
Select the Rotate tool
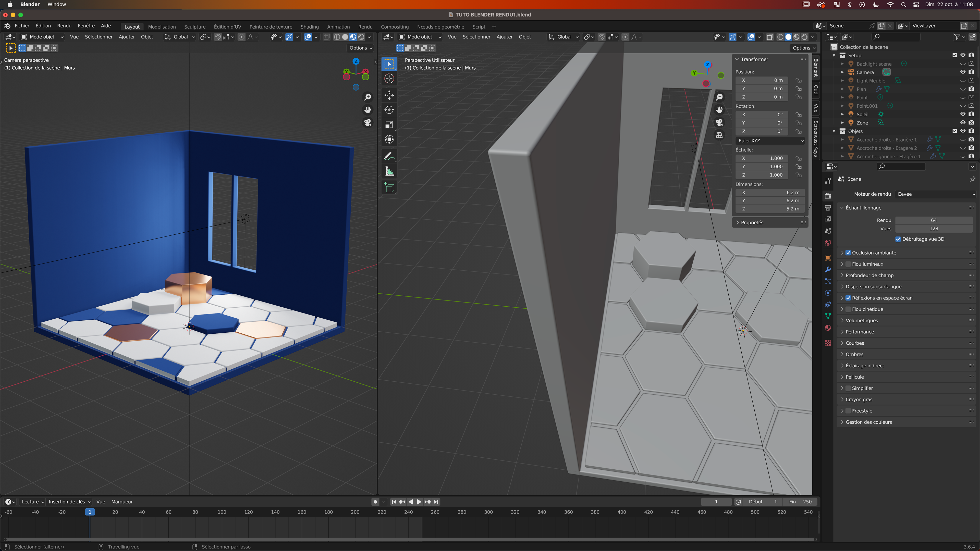tap(389, 110)
